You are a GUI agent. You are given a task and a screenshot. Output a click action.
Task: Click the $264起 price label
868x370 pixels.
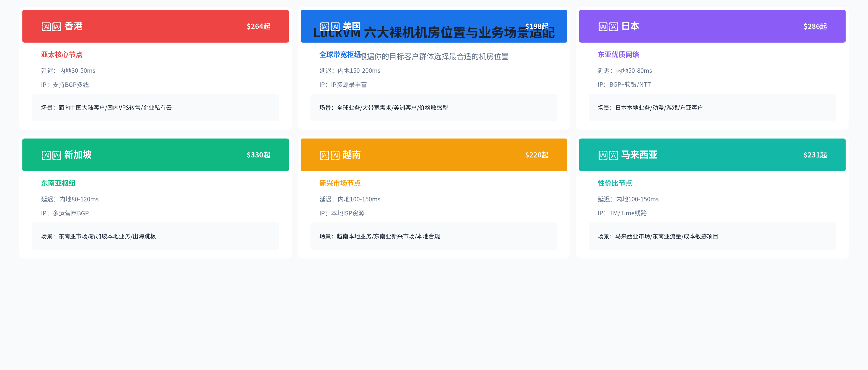(x=258, y=26)
